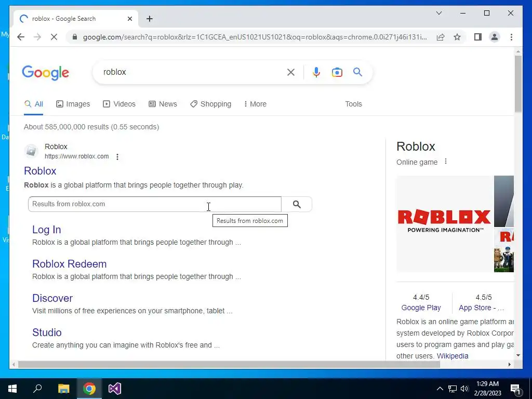
Task: Open the Tools filter options
Action: [x=353, y=104]
